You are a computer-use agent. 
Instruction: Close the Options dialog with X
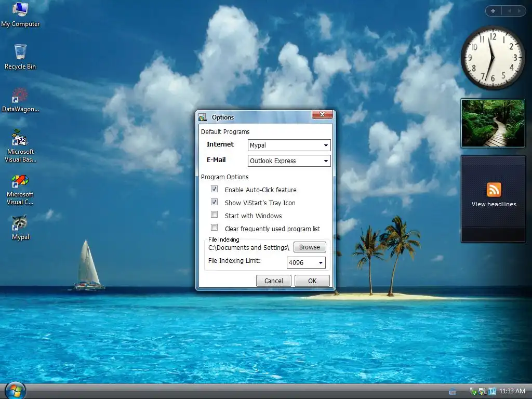click(x=322, y=115)
